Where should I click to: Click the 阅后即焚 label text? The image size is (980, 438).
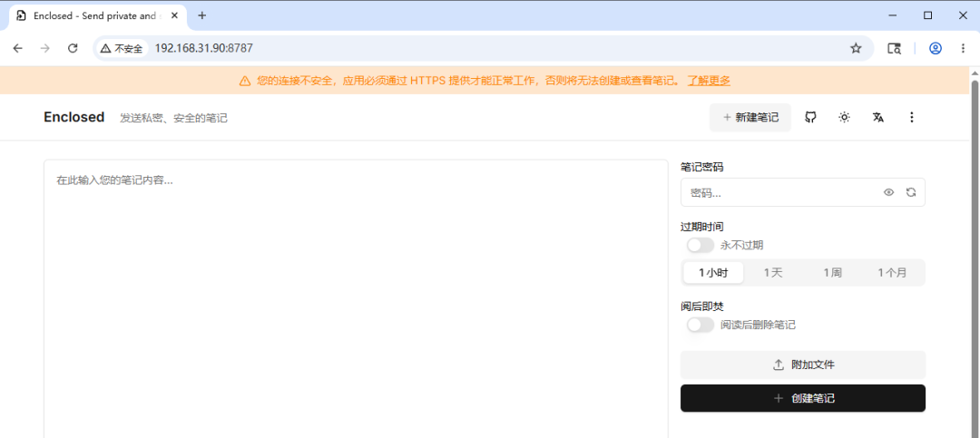click(x=701, y=307)
